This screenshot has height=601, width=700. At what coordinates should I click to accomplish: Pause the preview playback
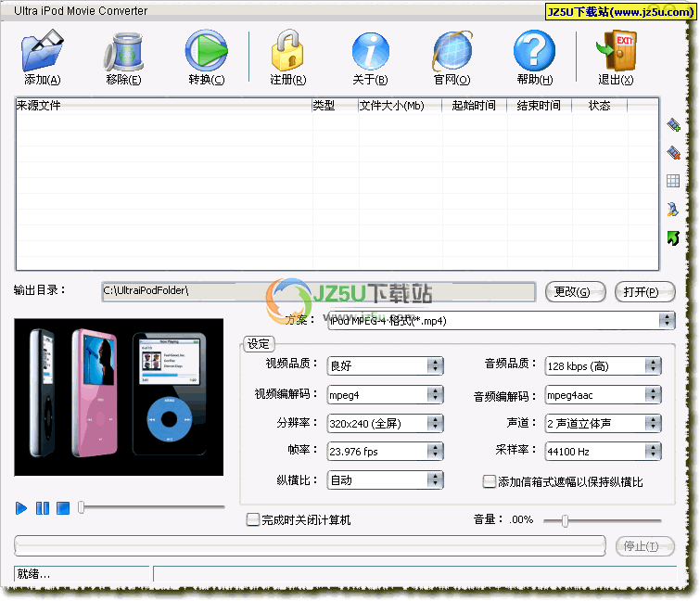(x=43, y=508)
